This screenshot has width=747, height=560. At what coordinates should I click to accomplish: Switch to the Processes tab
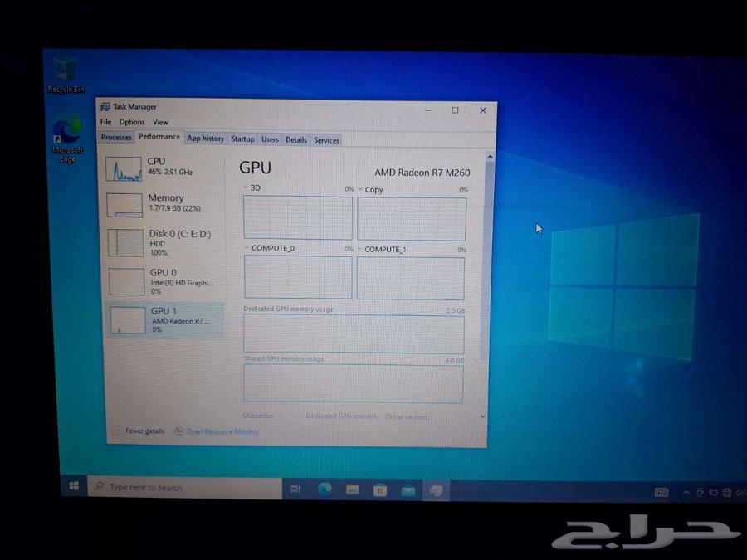tap(115, 138)
